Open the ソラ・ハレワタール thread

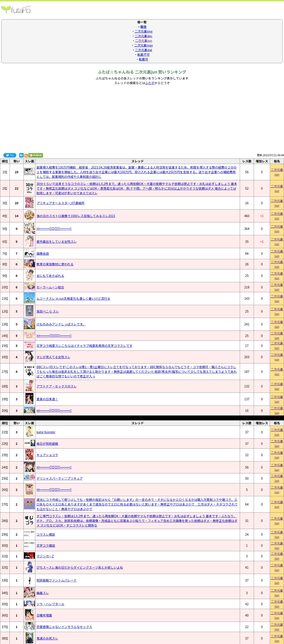pyautogui.click(x=50, y=604)
